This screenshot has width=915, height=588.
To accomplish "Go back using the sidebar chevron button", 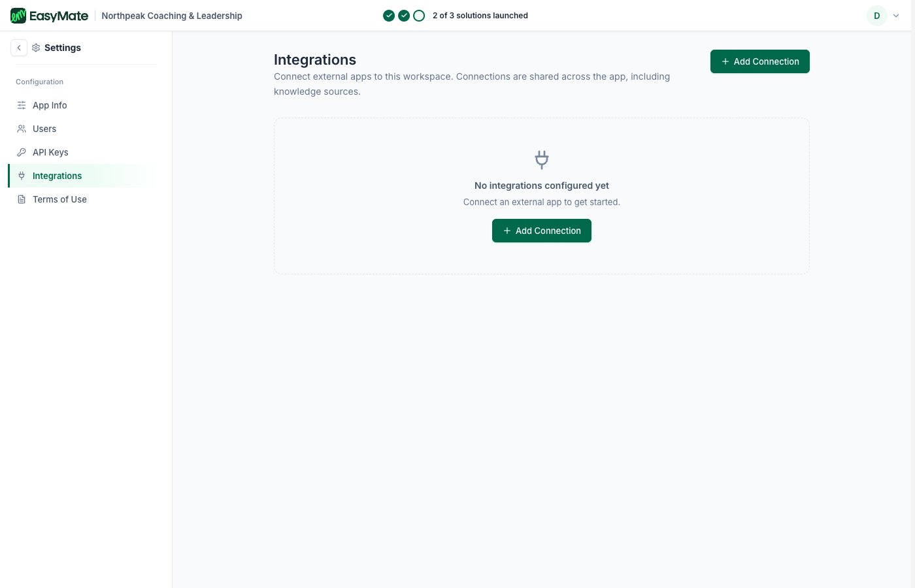I will coord(19,48).
